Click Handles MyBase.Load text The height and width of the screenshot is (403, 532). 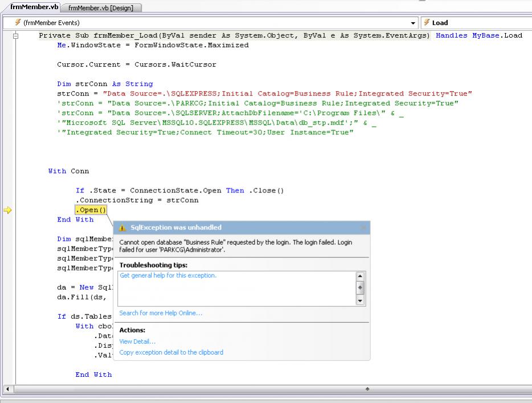click(478, 35)
